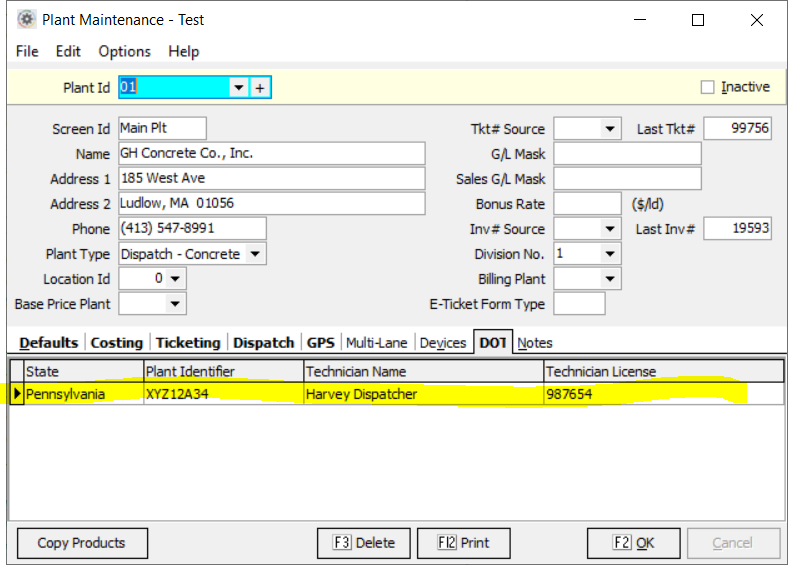Image resolution: width=788 pixels, height=565 pixels.
Task: Select the Pennsylvania row arrow indicator
Action: [17, 394]
